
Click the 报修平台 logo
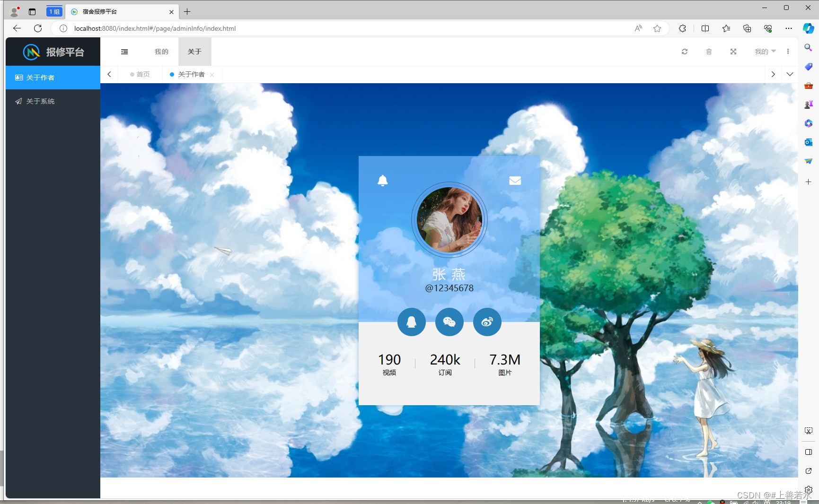53,52
